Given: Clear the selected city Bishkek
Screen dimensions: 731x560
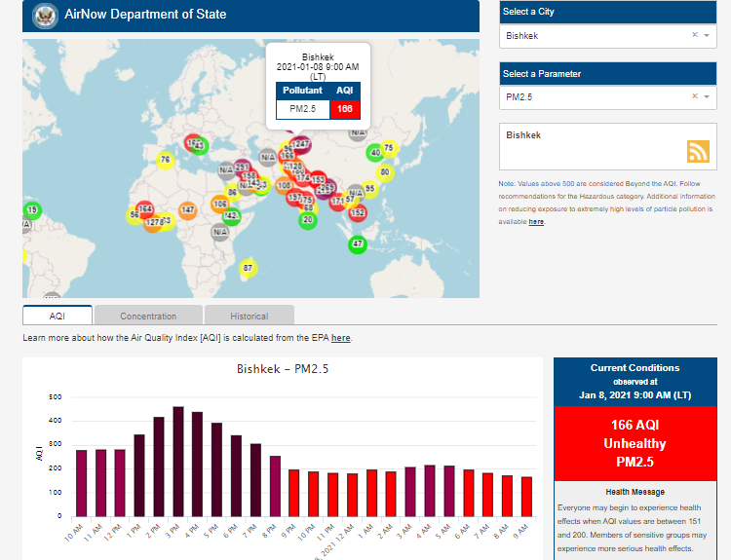Looking at the screenshot, I should pyautogui.click(x=694, y=35).
